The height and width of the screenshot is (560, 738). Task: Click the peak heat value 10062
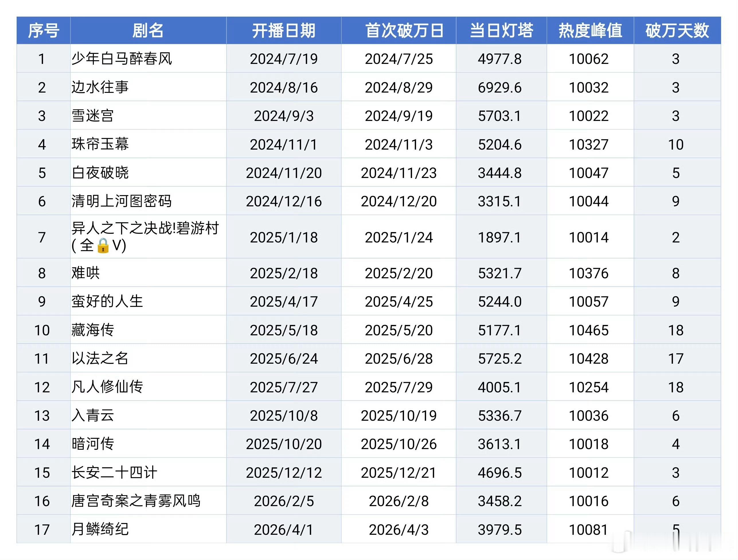tap(589, 59)
